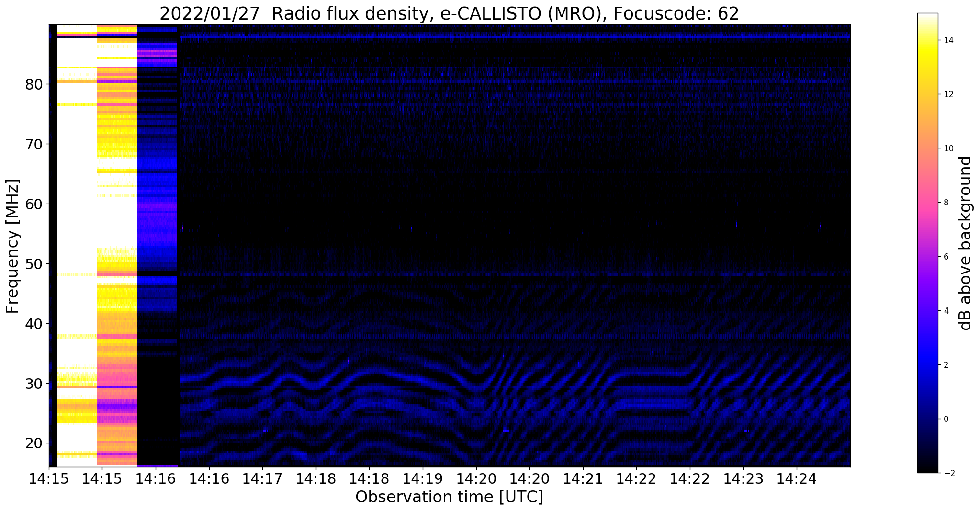Click the 'Frequency [MHz]' y-axis label
This screenshot has width=980, height=511.
[13, 246]
